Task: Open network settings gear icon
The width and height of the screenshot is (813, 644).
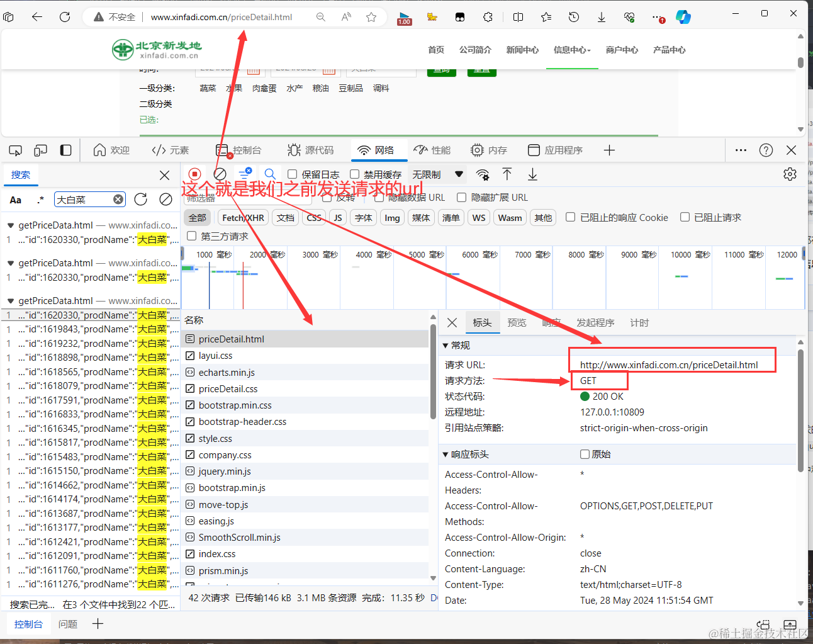Action: 790,174
